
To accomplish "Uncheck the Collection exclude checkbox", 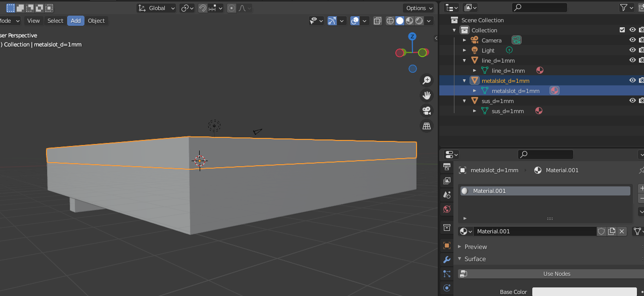I will [622, 30].
